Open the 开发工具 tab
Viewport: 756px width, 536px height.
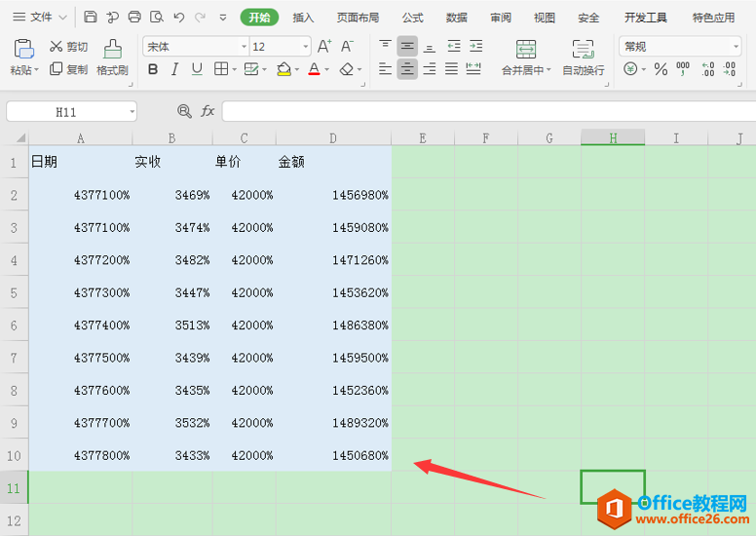[646, 18]
